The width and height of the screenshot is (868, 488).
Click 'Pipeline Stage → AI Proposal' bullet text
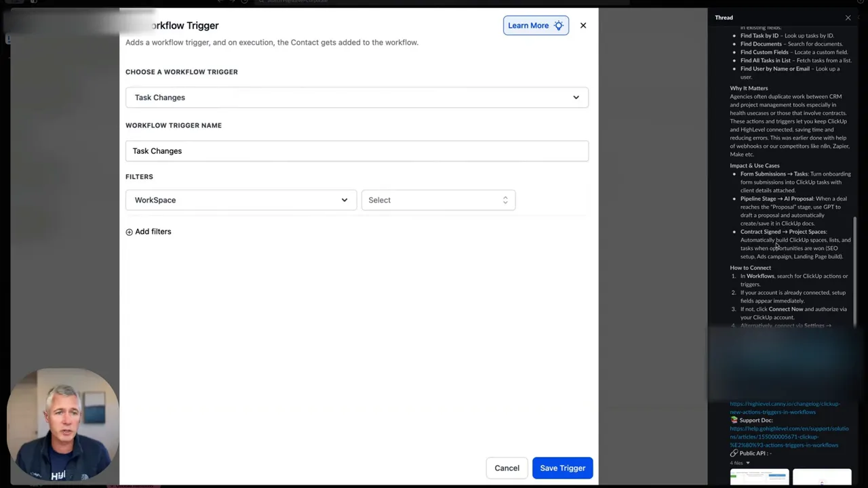point(776,199)
